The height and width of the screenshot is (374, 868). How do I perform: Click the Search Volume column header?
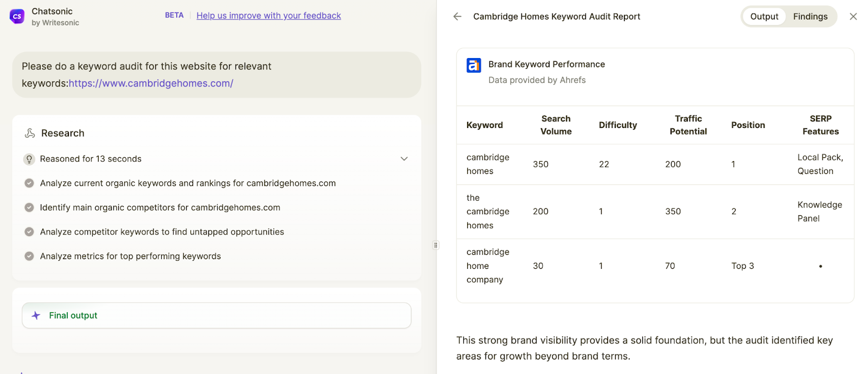tap(556, 125)
